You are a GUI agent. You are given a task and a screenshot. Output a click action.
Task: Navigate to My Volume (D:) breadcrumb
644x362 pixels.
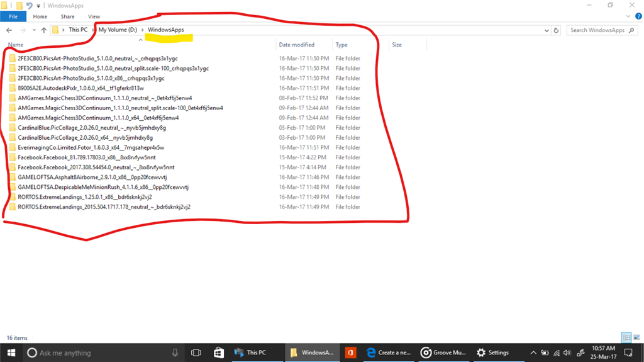coord(118,30)
